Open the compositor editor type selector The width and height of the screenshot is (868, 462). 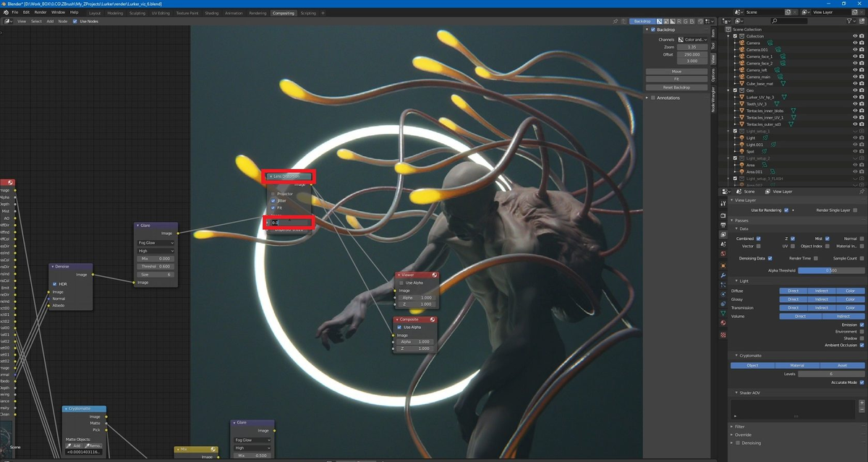coord(9,22)
